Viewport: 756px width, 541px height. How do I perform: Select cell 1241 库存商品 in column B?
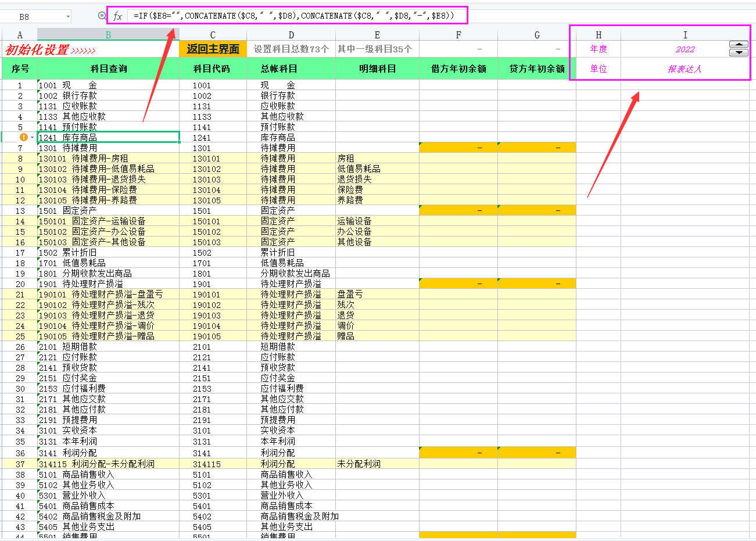click(108, 137)
